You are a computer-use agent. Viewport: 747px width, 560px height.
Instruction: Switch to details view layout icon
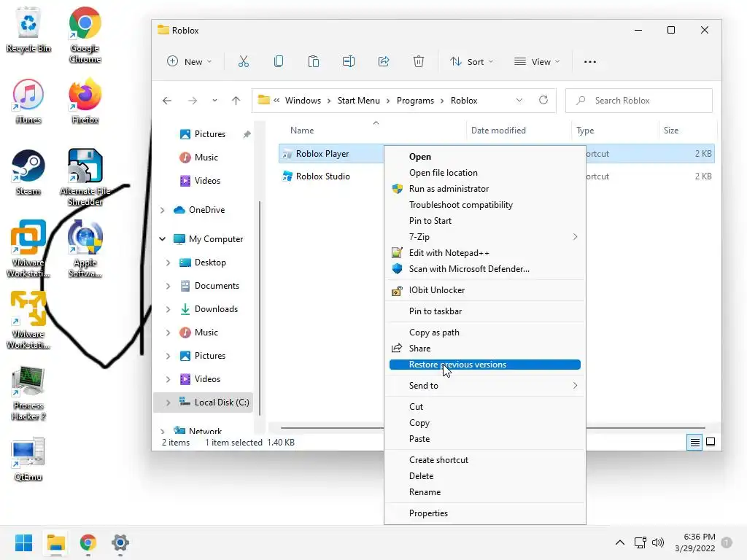[695, 443]
